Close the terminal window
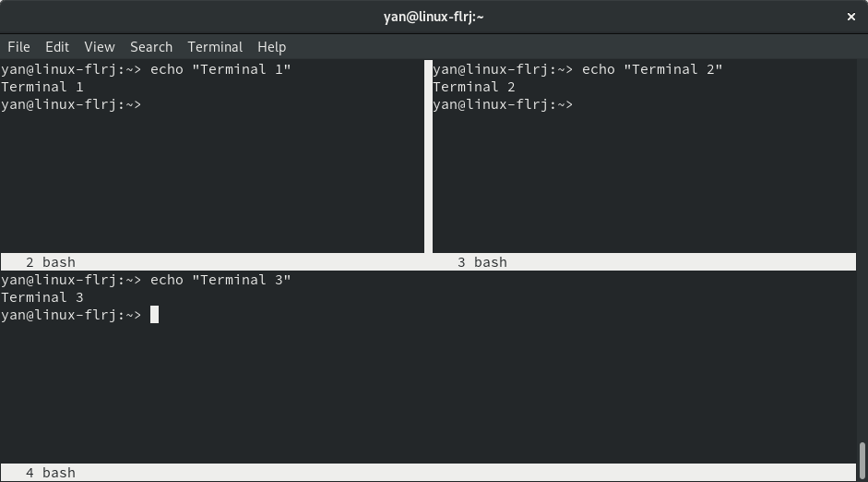This screenshot has height=482, width=868. click(x=851, y=18)
